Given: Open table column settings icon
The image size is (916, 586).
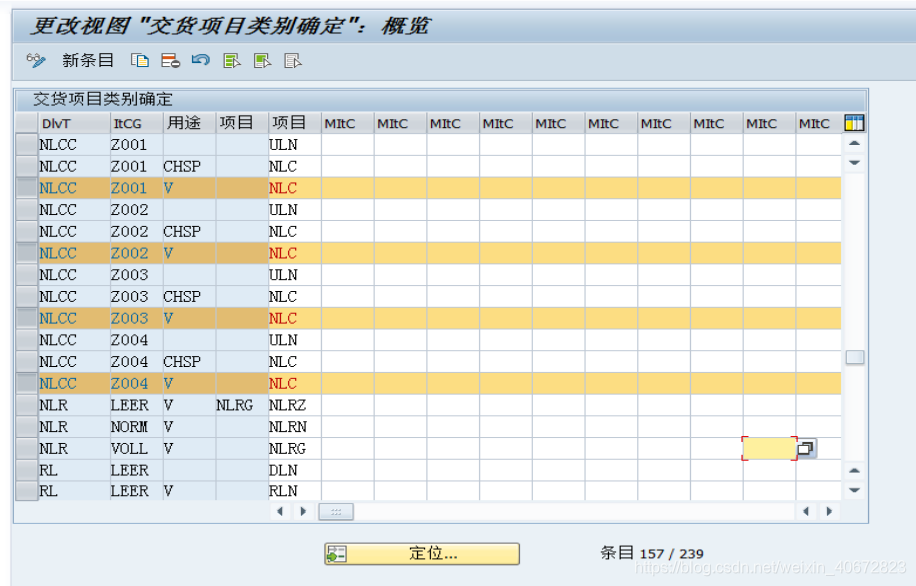Looking at the screenshot, I should pyautogui.click(x=854, y=123).
